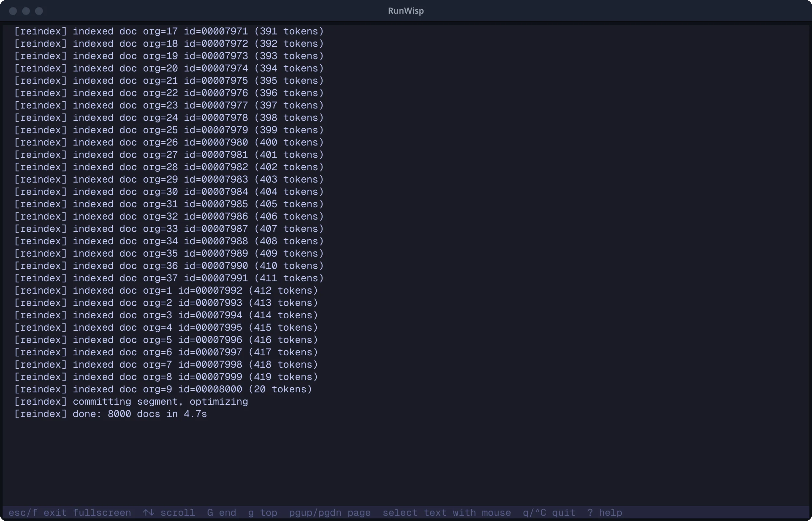
Task: Click the 'esc/f exit fullscreen' hint
Action: 70,513
